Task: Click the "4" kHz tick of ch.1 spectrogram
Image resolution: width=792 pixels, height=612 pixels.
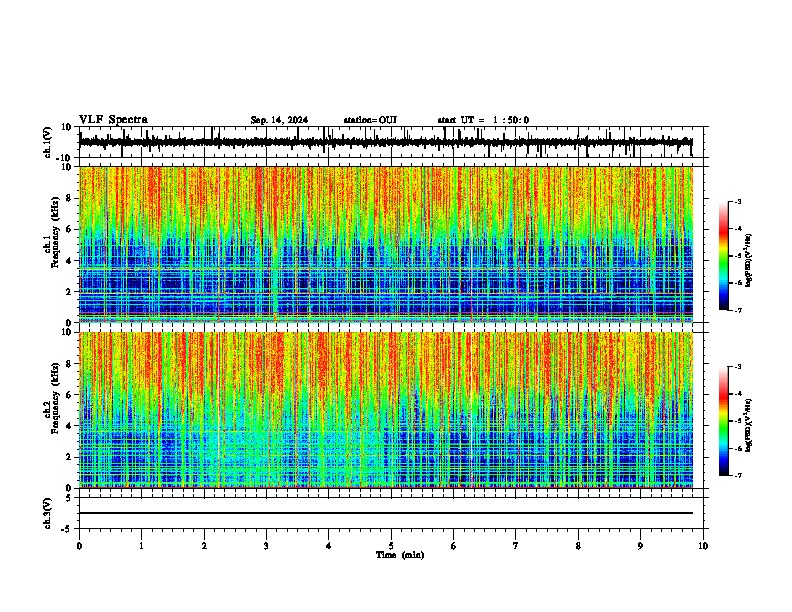Action: (69, 261)
